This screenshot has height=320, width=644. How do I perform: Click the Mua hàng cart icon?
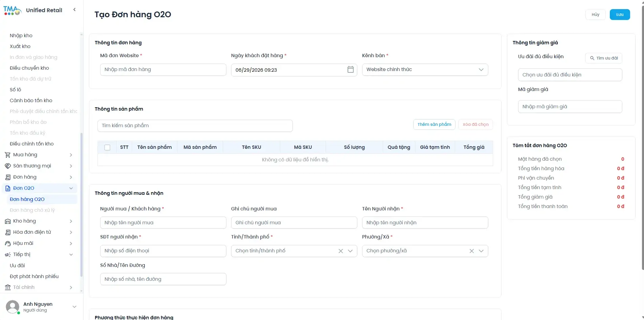click(x=7, y=155)
